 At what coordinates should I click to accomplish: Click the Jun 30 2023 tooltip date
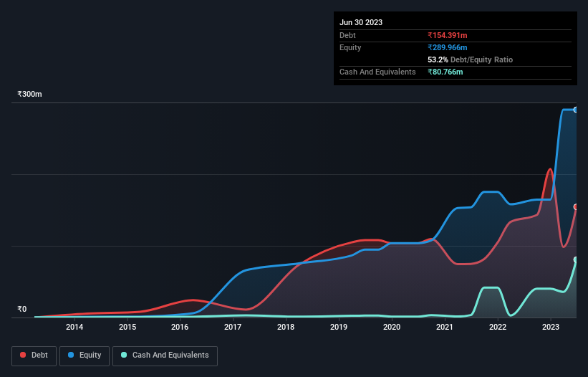tap(361, 22)
